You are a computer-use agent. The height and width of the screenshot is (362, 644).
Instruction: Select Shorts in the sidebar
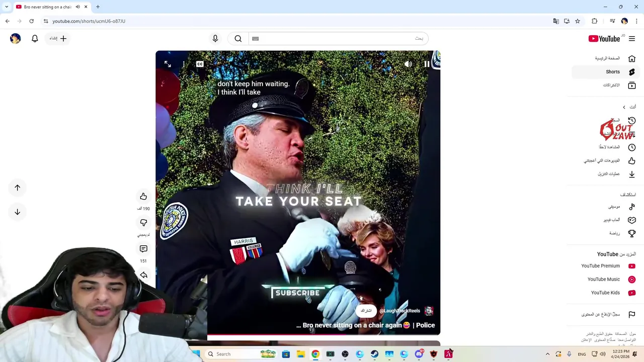pyautogui.click(x=605, y=72)
